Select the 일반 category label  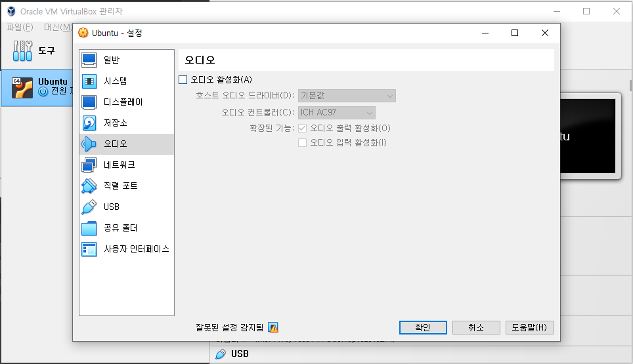[112, 60]
